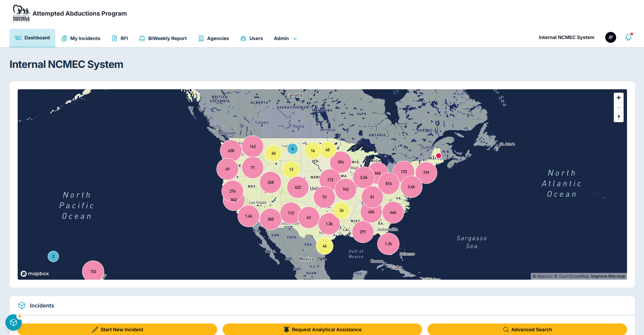Click the Improve this map link

point(608,276)
